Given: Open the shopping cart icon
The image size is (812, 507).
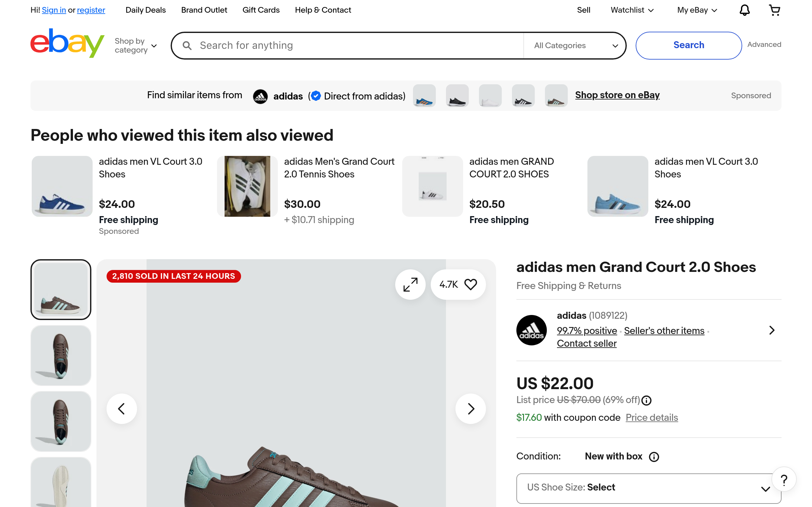Looking at the screenshot, I should point(774,10).
